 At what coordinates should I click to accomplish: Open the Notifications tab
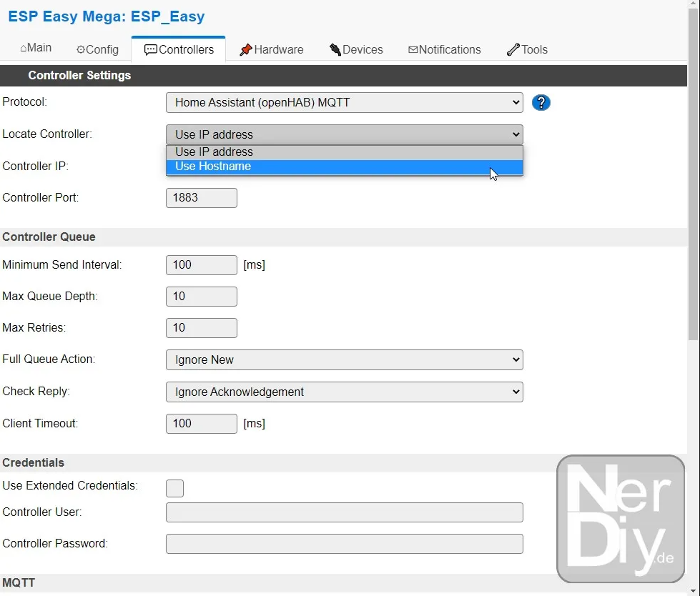pyautogui.click(x=444, y=50)
